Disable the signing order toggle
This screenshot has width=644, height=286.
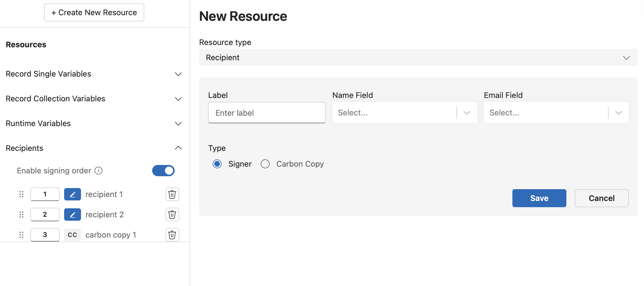(163, 171)
